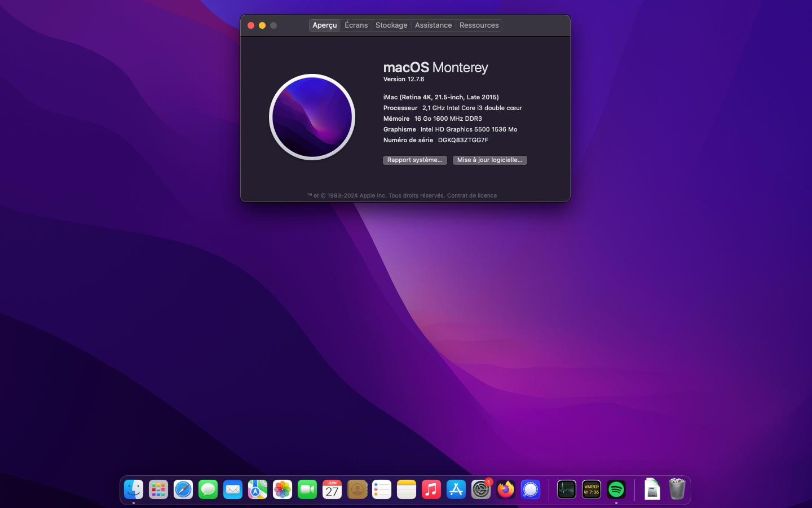Open the Trash
Viewport: 812px width, 508px height.
click(x=677, y=489)
